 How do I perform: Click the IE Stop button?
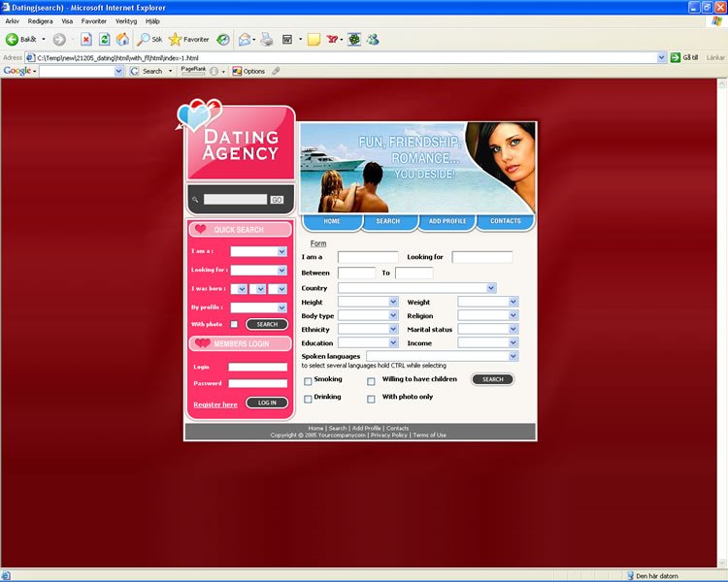click(86, 40)
